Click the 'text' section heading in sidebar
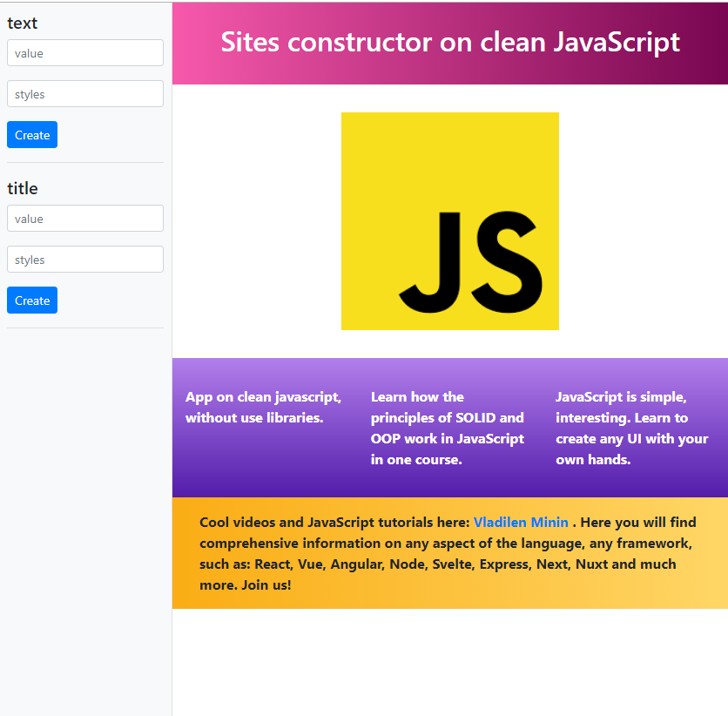Screen dimensions: 728x716 pos(23,24)
